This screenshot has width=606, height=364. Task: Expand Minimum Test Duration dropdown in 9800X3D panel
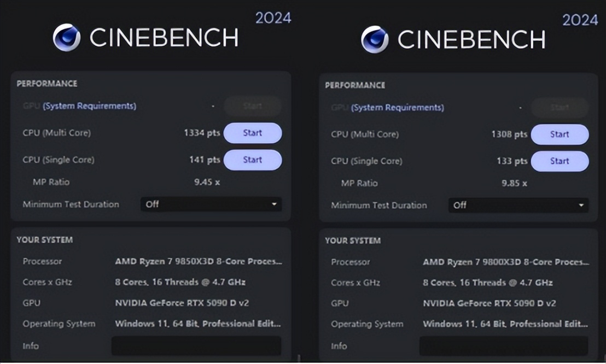(518, 206)
